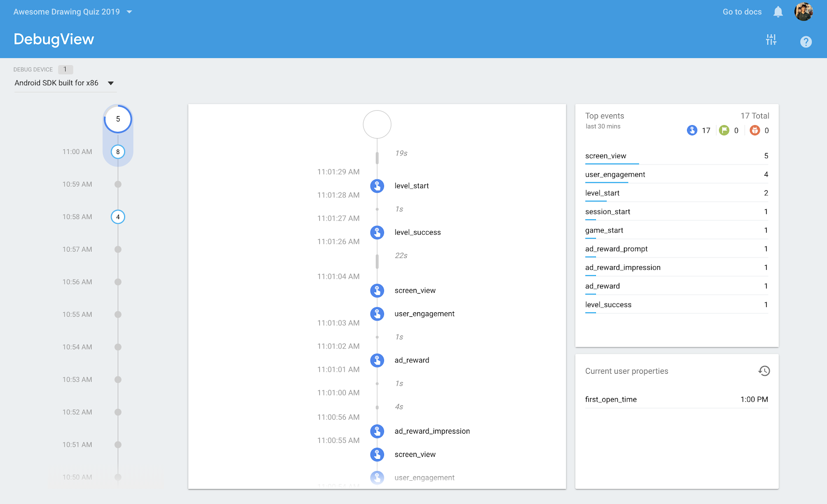Toggle the blue events count filter
The image size is (827, 504).
coord(692,131)
